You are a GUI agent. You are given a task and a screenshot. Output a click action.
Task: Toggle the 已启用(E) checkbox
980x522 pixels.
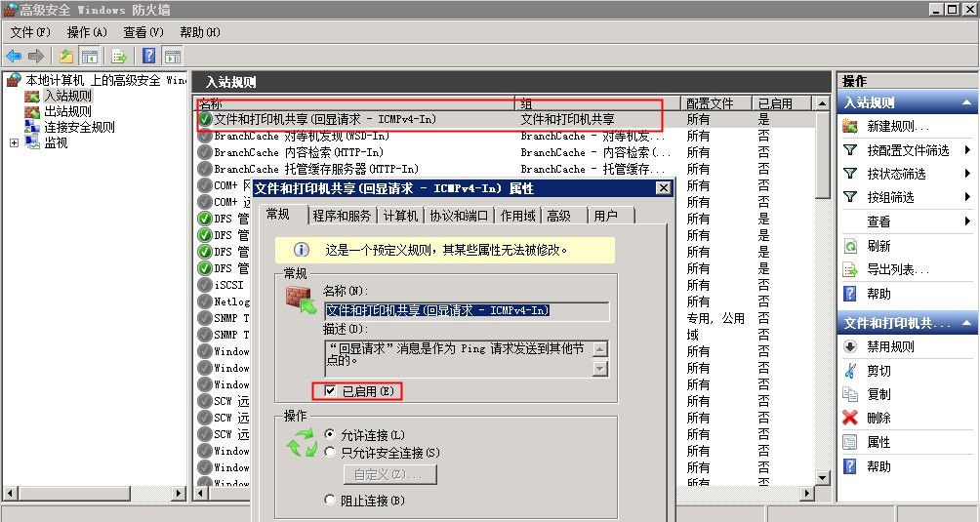point(331,391)
